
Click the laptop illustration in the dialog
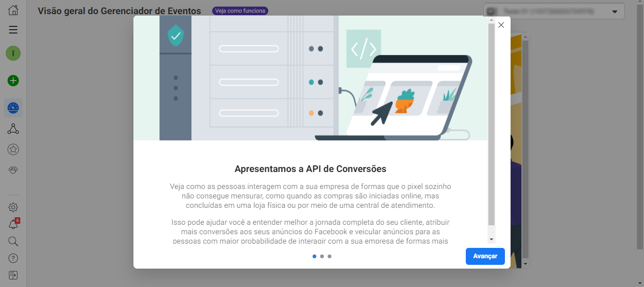point(394,98)
